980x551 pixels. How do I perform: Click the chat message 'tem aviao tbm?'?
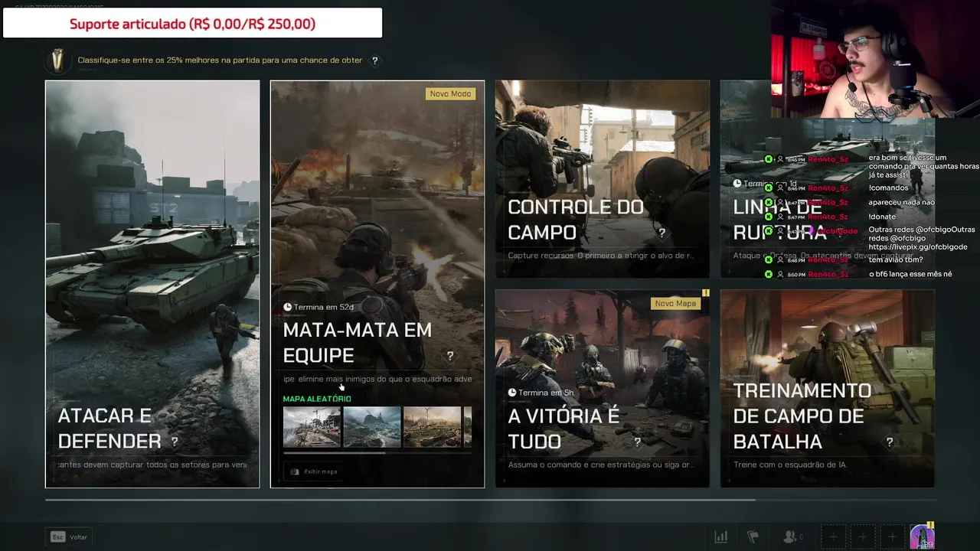896,259
